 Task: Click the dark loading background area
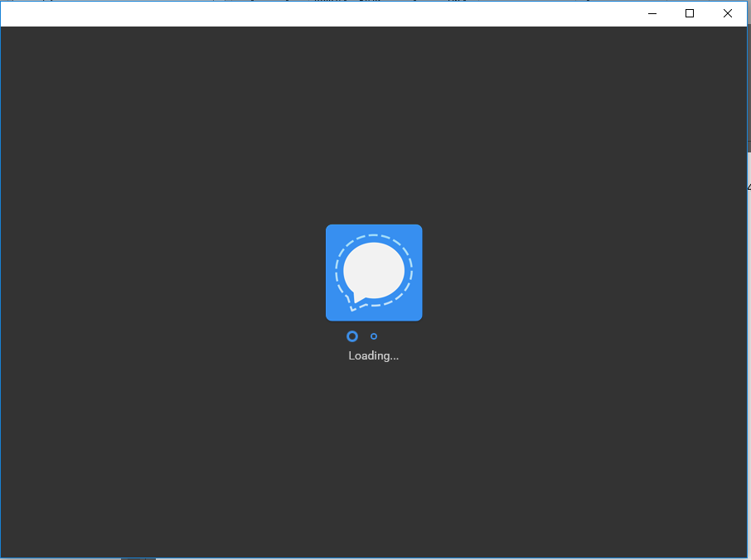click(x=166, y=456)
